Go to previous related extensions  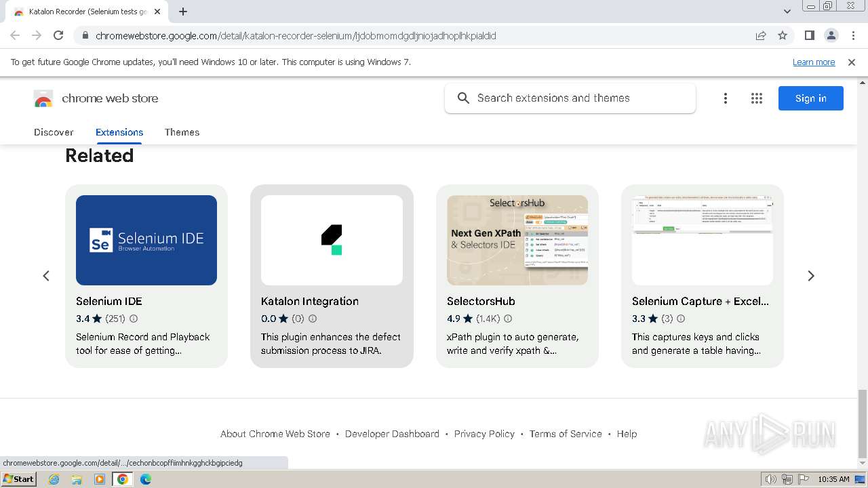pos(46,276)
